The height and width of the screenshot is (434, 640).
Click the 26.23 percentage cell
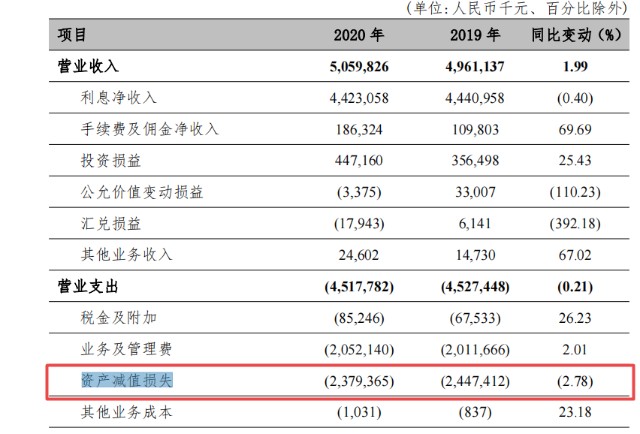click(x=575, y=318)
